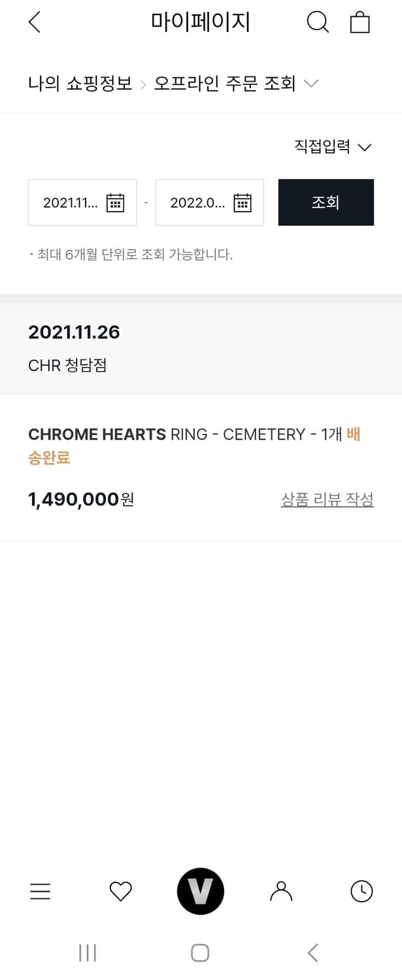Open 상품 리뷰 작성 to write a review
This screenshot has width=402, height=980.
click(327, 499)
